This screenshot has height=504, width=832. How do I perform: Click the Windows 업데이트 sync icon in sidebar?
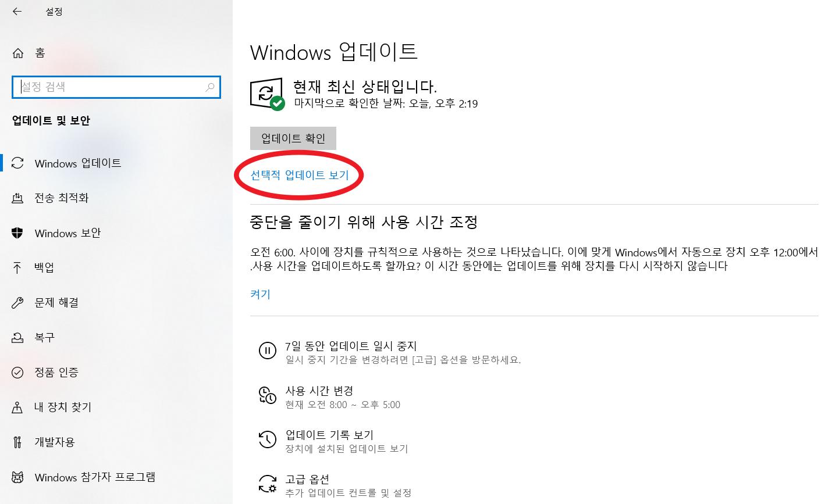[x=18, y=163]
